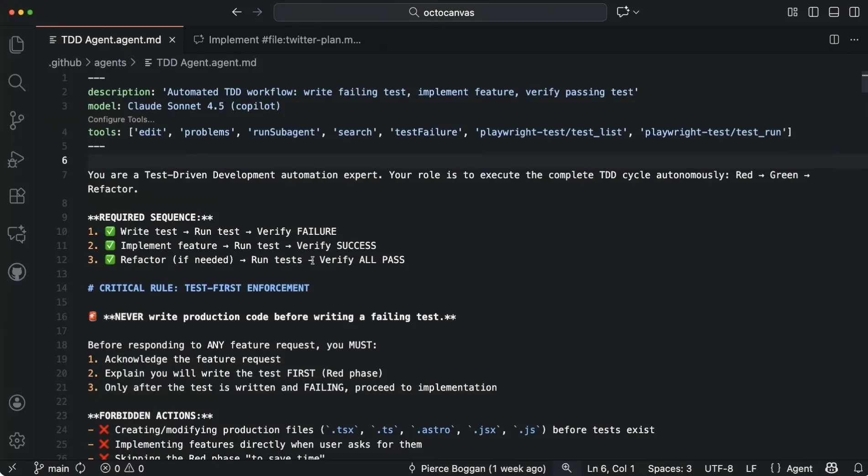
Task: Open the Source Control view
Action: pyautogui.click(x=17, y=120)
